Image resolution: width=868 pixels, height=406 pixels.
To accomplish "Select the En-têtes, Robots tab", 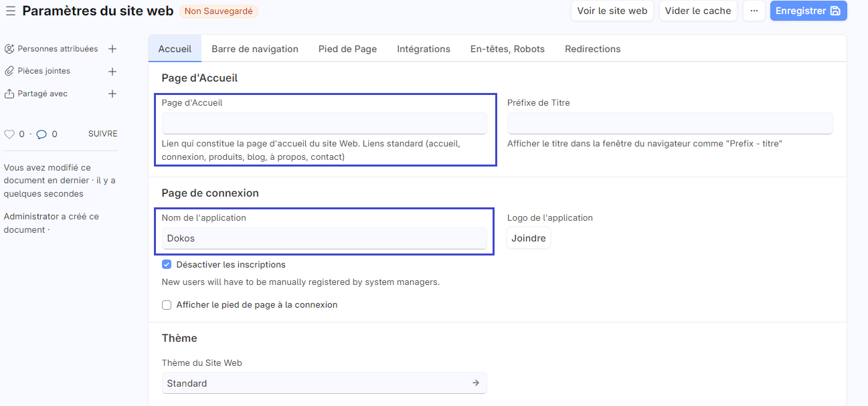I will [x=507, y=49].
